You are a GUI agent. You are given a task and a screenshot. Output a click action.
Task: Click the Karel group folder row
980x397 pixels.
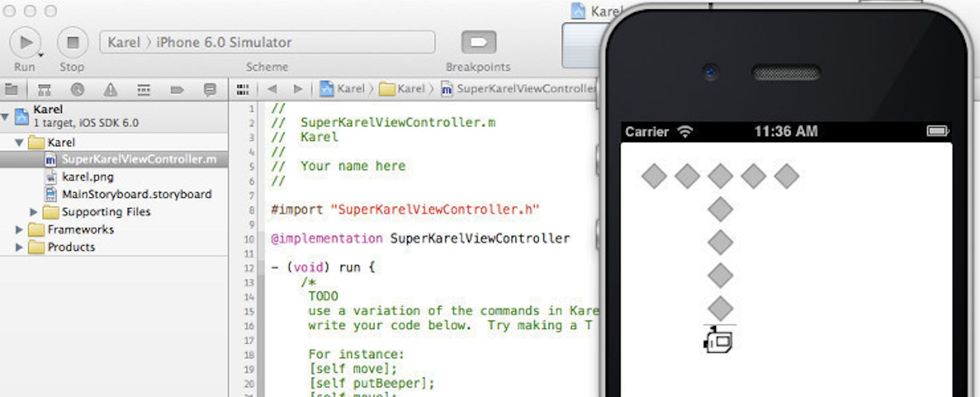(x=114, y=143)
